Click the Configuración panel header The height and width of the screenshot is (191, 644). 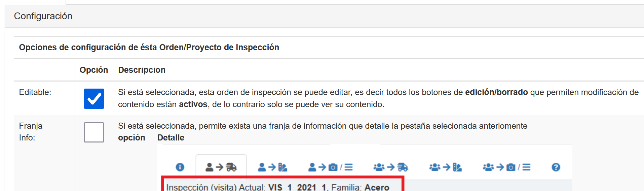pyautogui.click(x=43, y=16)
